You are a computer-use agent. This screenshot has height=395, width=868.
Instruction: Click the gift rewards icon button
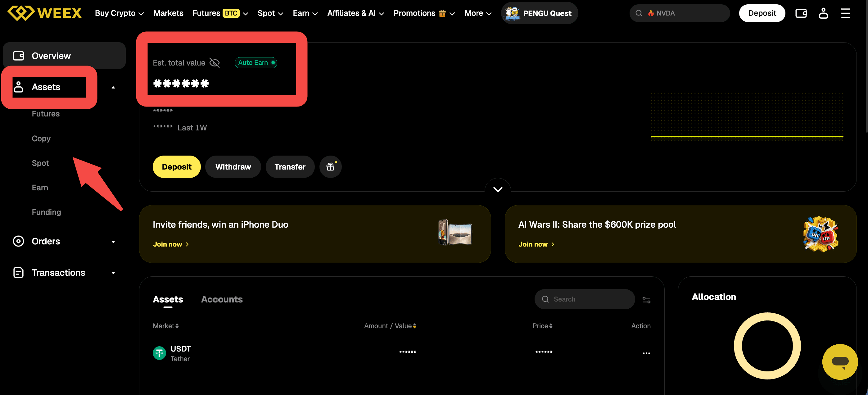[331, 166]
